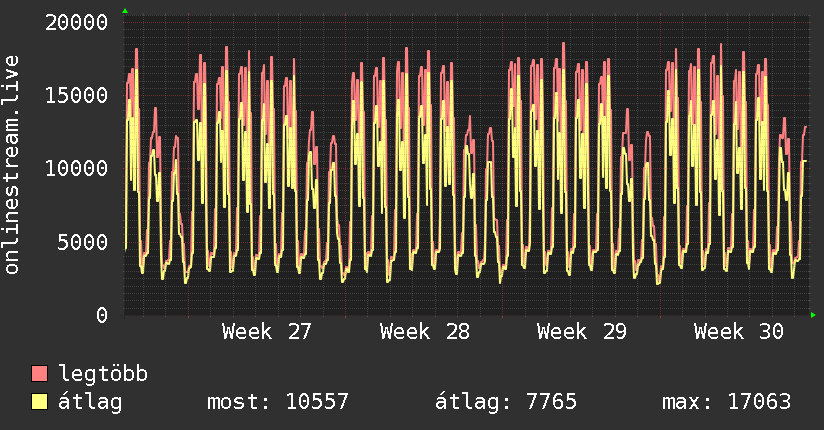Click the 5000 y-axis value
This screenshot has width=824, height=430.
point(83,242)
